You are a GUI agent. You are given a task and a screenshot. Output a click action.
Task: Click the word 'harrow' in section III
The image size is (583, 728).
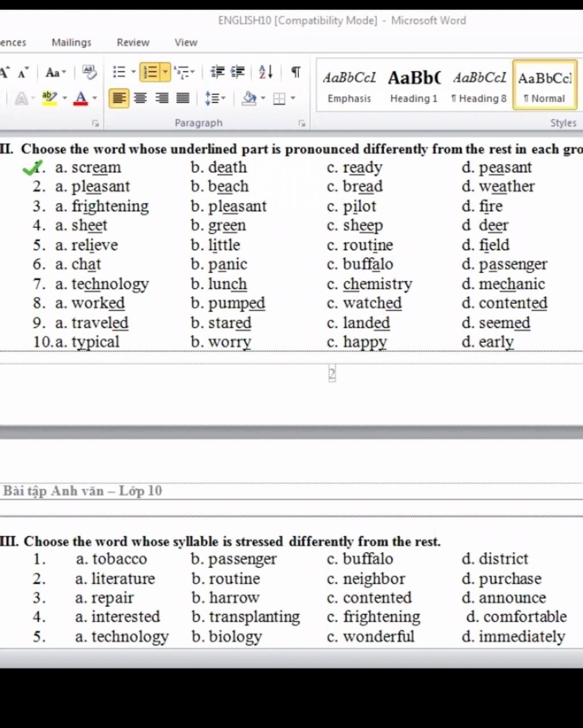(x=234, y=598)
